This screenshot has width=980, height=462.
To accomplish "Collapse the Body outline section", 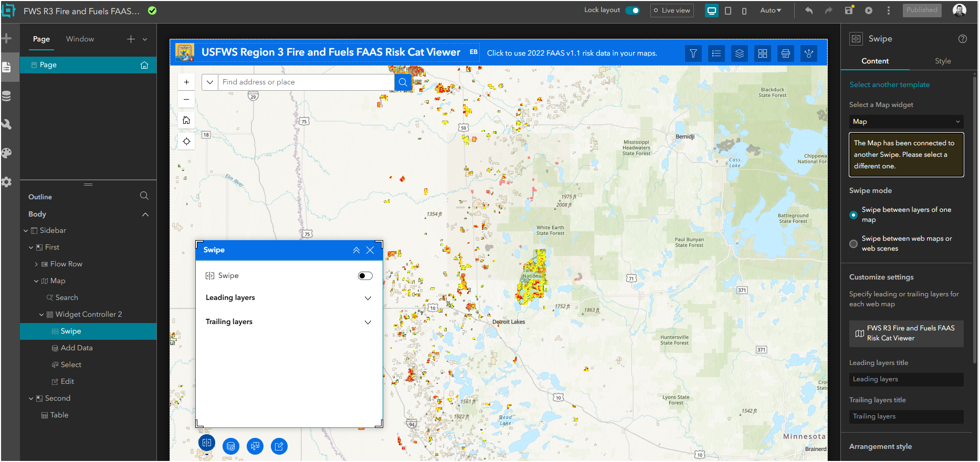I will coord(145,214).
